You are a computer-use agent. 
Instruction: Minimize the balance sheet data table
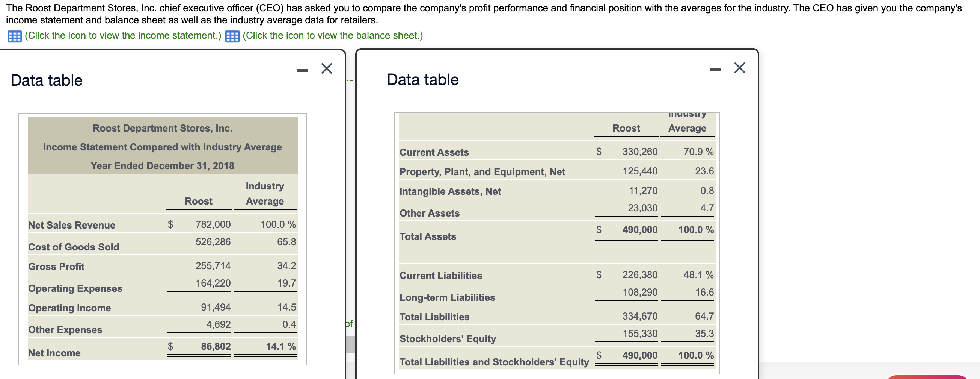click(715, 69)
